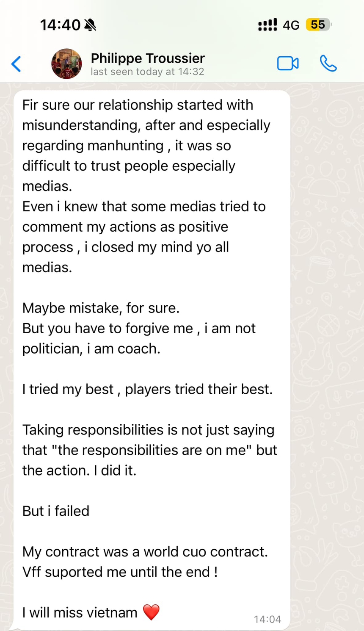Tap the cellular signal strength icon
This screenshot has height=631, width=364.
(x=267, y=25)
